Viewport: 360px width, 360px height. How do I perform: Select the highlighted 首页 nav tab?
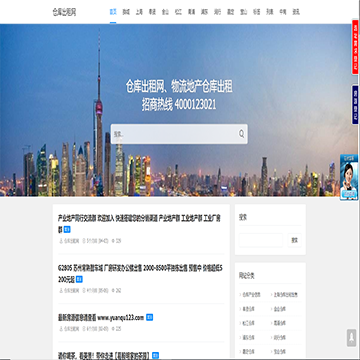(x=113, y=12)
